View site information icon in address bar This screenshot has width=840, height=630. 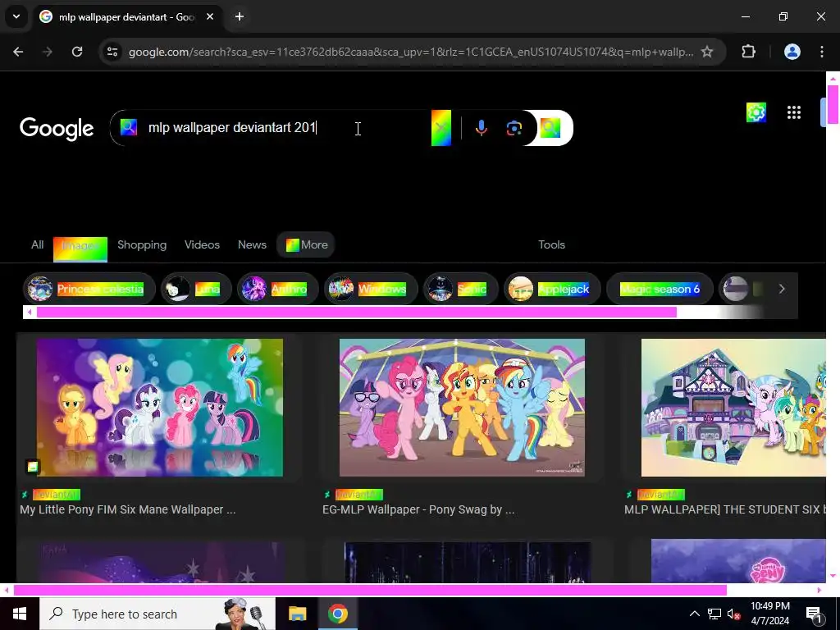[x=112, y=52]
